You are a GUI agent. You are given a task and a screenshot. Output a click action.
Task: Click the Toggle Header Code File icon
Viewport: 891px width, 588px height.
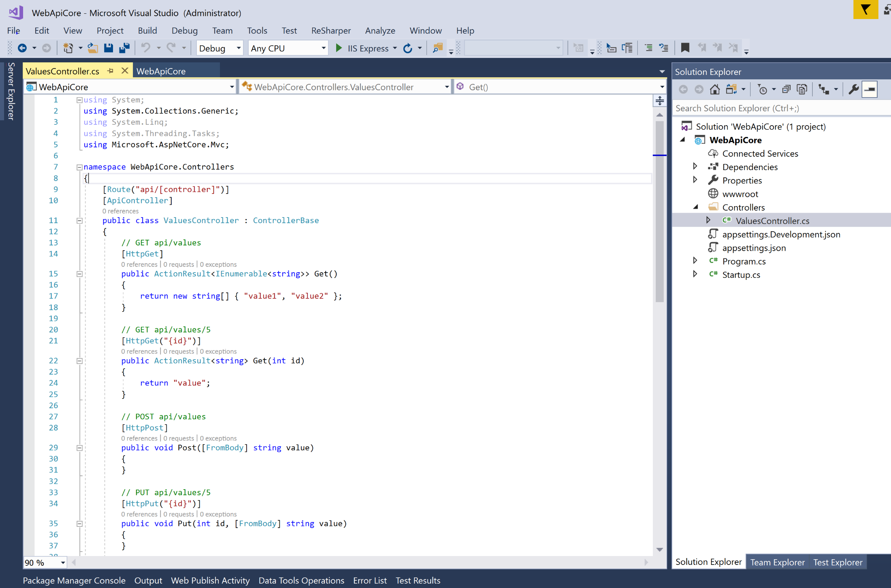627,48
